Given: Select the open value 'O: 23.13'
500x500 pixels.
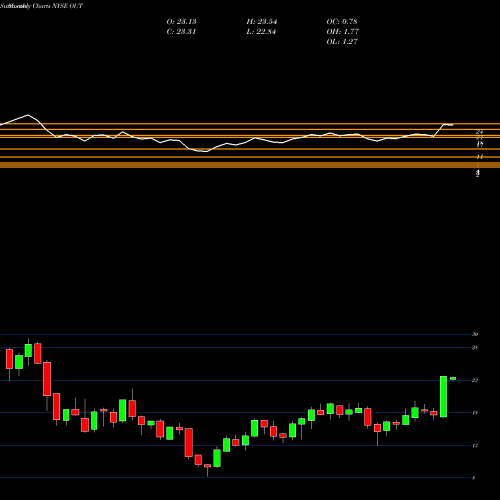Looking at the screenshot, I should (x=181, y=21).
